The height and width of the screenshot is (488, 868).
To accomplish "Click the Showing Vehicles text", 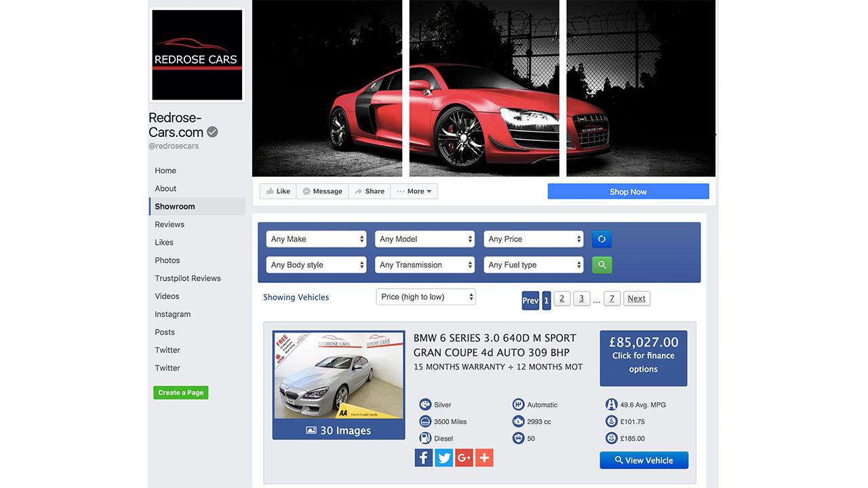I will pyautogui.click(x=296, y=298).
